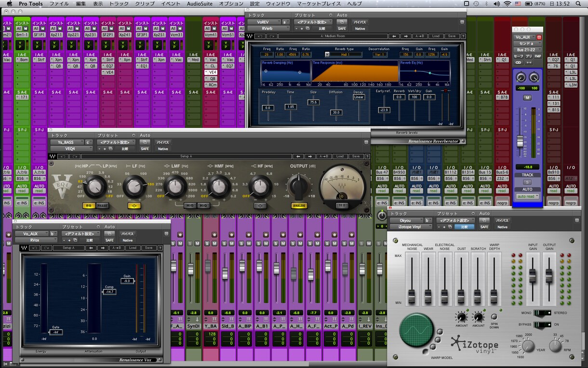Viewport: 588px width, 368px height.
Task: Click the A→B copy button in RVox
Action: tap(117, 248)
